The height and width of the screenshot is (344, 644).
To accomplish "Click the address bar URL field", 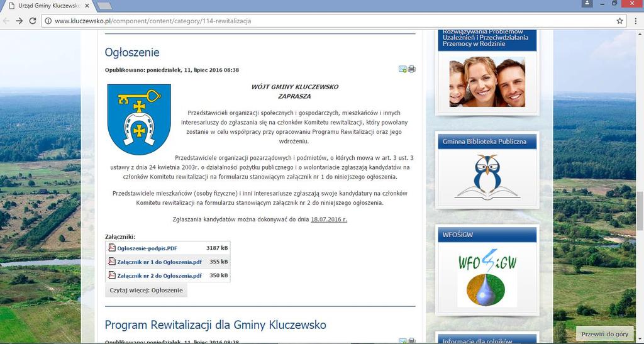I will click(333, 21).
